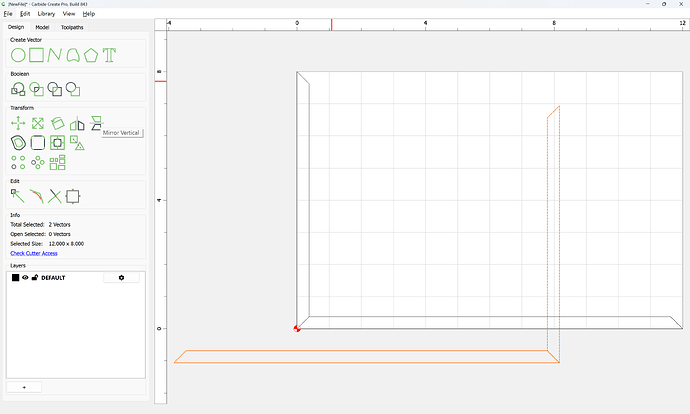Open the View menu
Image resolution: width=690 pixels, height=414 pixels.
(69, 14)
